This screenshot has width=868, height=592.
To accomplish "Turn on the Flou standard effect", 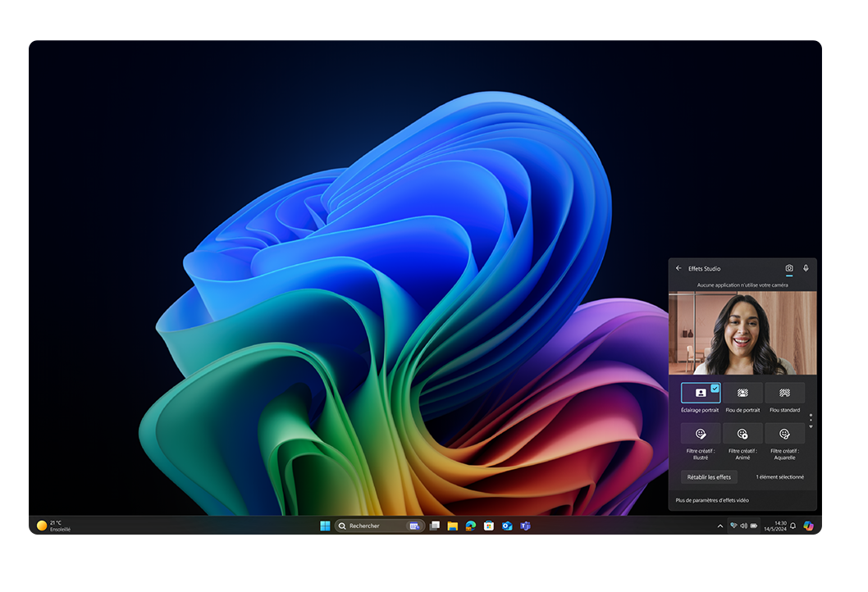I will tap(784, 393).
